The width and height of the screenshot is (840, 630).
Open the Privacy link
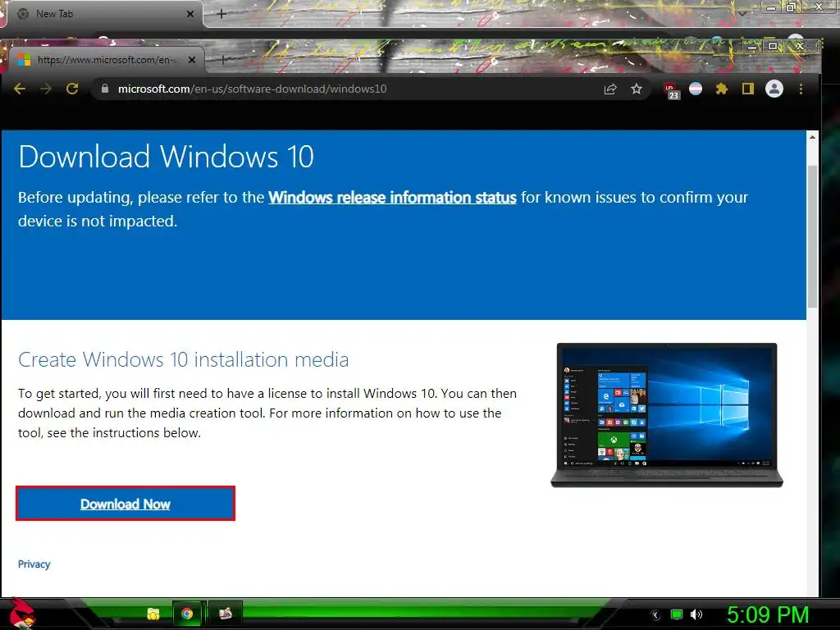pos(34,564)
